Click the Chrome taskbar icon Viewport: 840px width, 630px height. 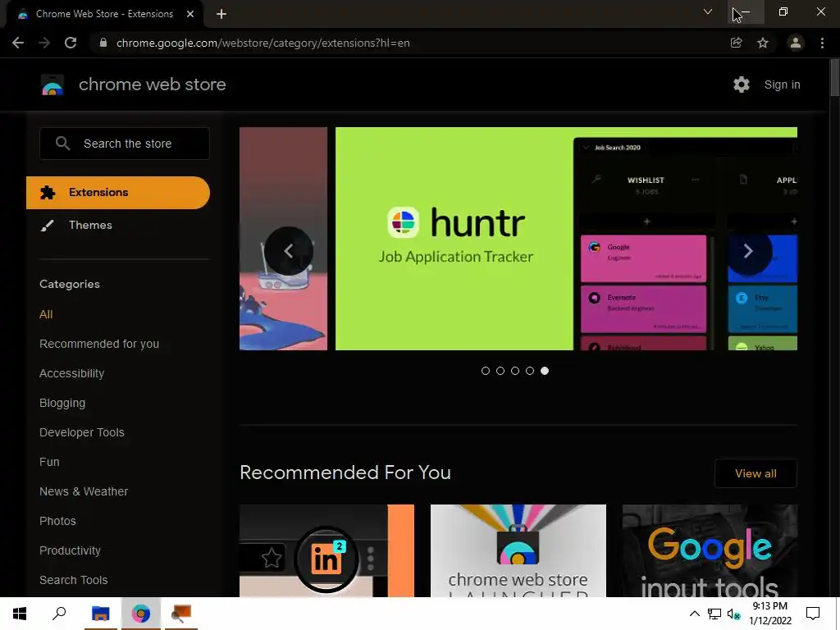click(141, 614)
